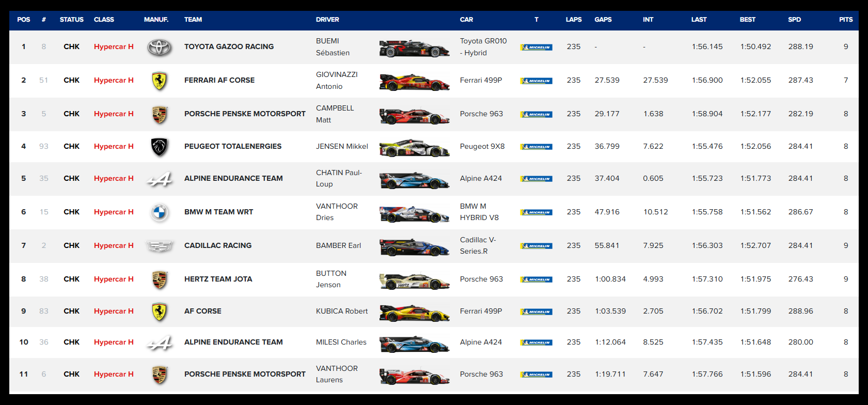Image resolution: width=868 pixels, height=405 pixels.
Task: Select the team name TOYOTA GAZOO RACING
Action: (229, 47)
